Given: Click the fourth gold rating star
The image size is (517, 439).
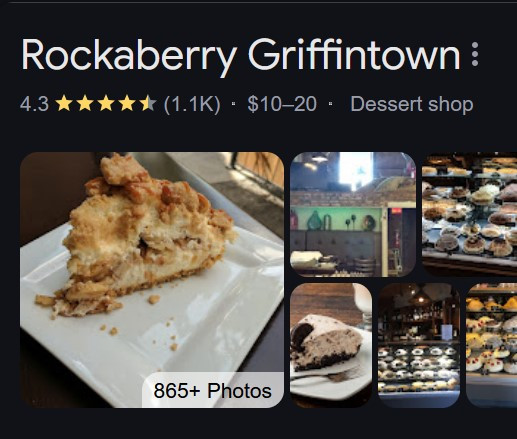Looking at the screenshot, I should (127, 103).
